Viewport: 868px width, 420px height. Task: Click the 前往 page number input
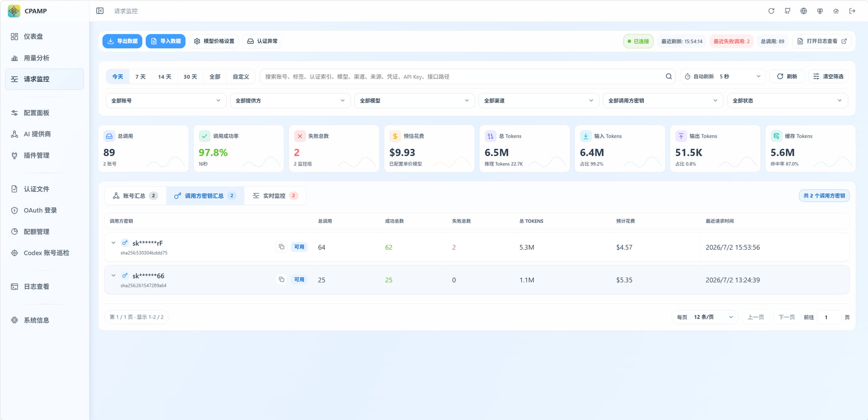point(829,317)
